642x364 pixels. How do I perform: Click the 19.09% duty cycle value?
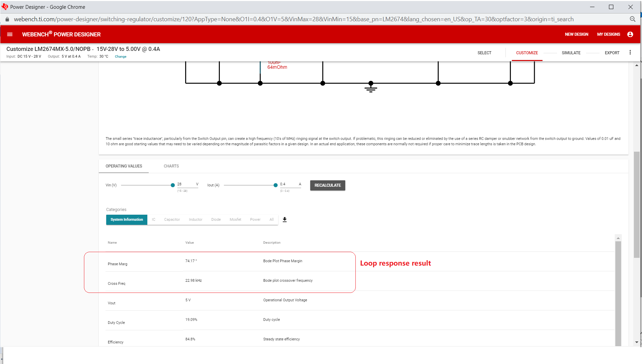[x=191, y=320]
